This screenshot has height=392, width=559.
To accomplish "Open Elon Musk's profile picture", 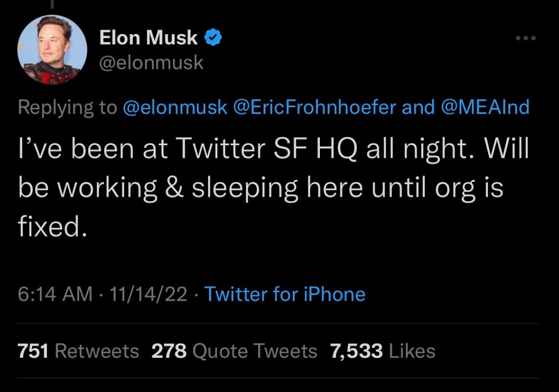I will point(52,50).
